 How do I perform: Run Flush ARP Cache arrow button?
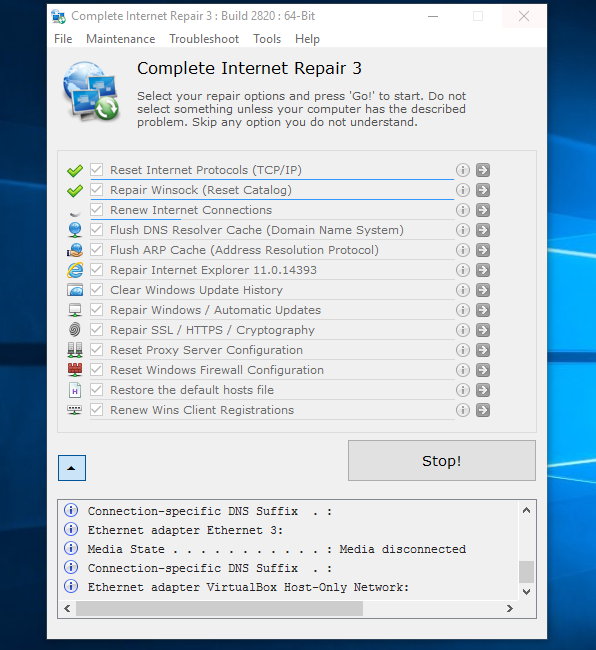(x=483, y=250)
